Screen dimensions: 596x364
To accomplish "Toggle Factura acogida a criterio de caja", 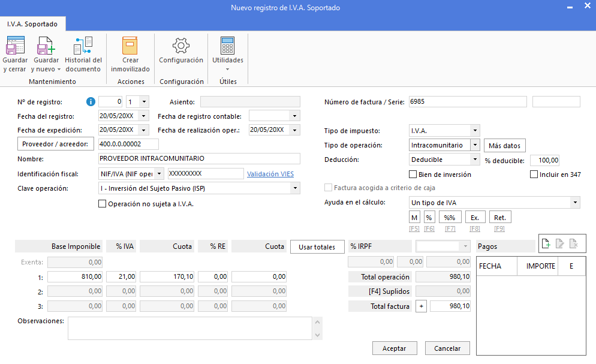I will coord(328,188).
